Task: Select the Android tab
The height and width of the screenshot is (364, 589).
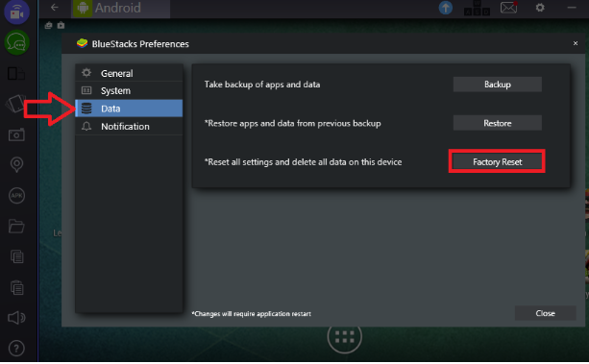Action: (120, 9)
